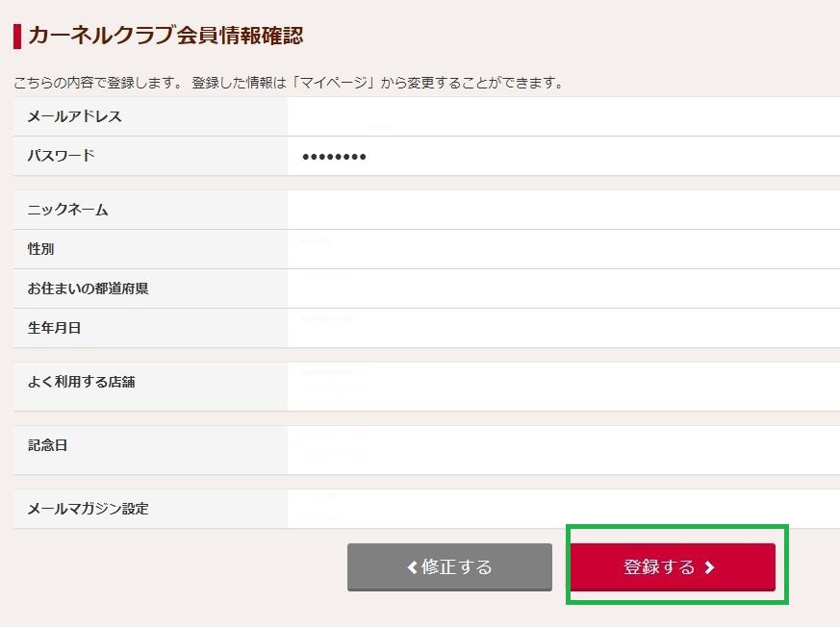The image size is (840, 627).
Task: Click the メールマガジン設定 value cell
Action: (433, 508)
